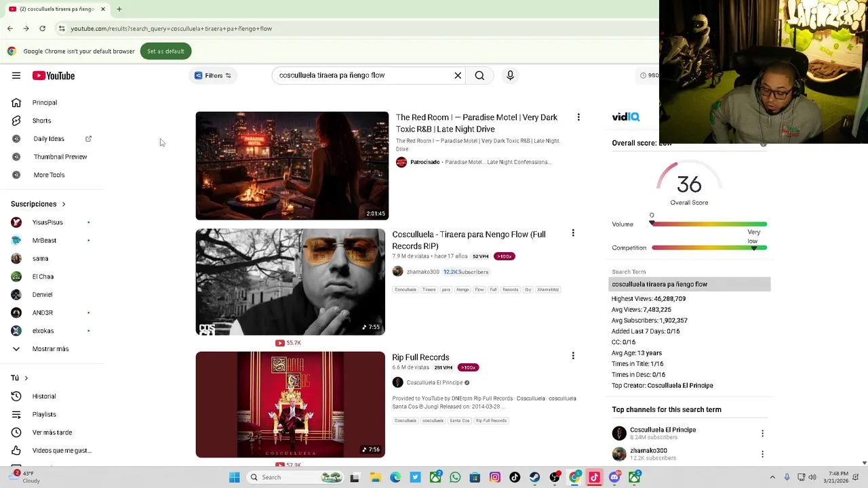The image size is (868, 488).
Task: Open Ver más tarde list
Action: click(52, 432)
